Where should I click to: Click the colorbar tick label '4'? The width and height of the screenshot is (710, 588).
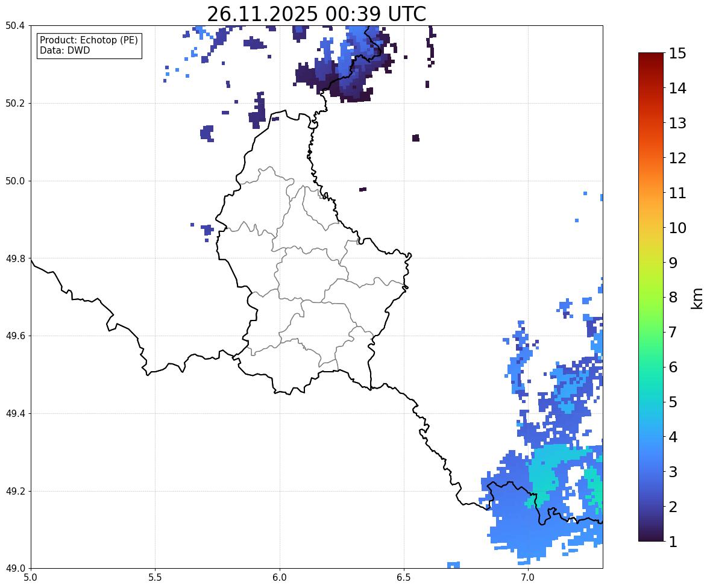coord(673,437)
